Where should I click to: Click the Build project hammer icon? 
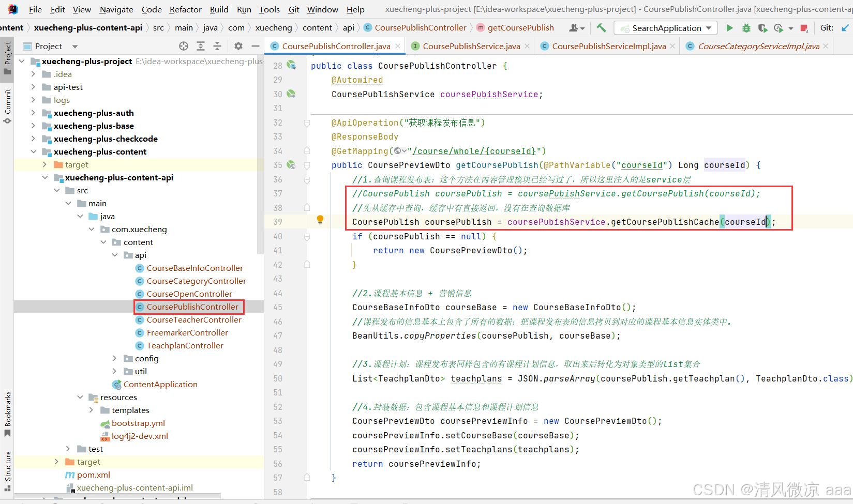tap(601, 28)
